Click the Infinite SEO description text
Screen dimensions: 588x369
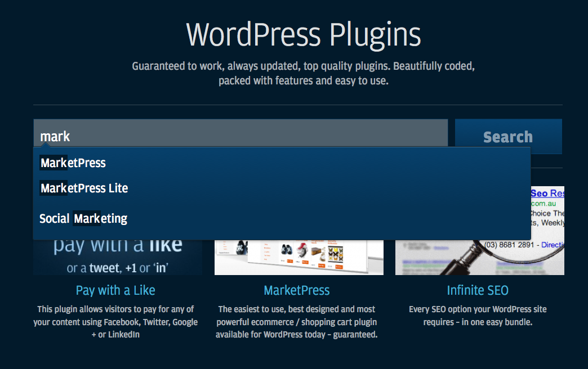pyautogui.click(x=478, y=316)
